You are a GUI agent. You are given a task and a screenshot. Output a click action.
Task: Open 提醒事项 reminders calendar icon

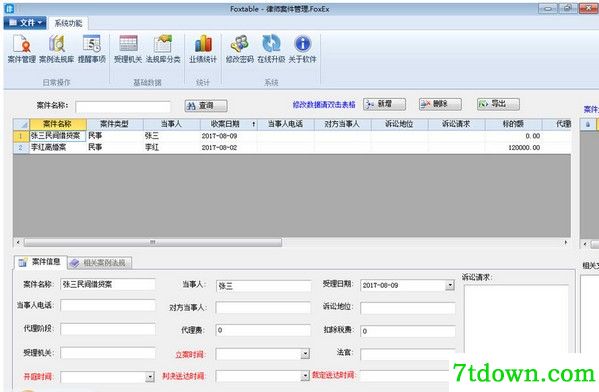(92, 49)
